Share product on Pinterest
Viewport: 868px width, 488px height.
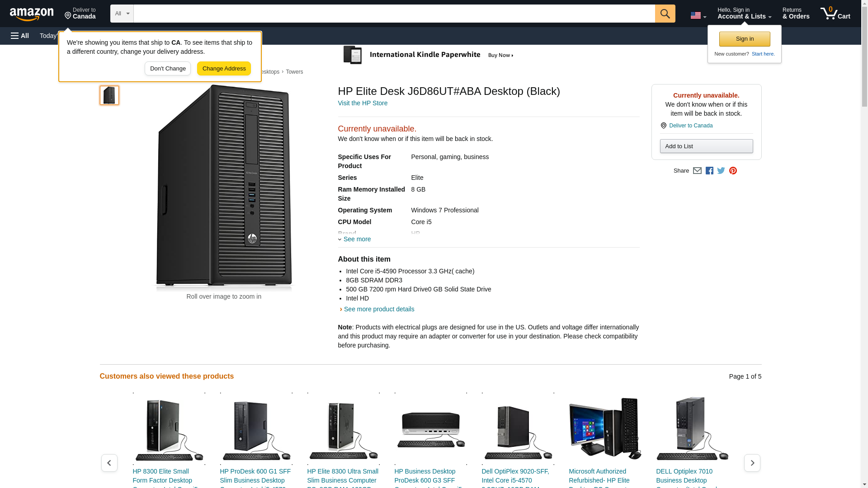733,171
